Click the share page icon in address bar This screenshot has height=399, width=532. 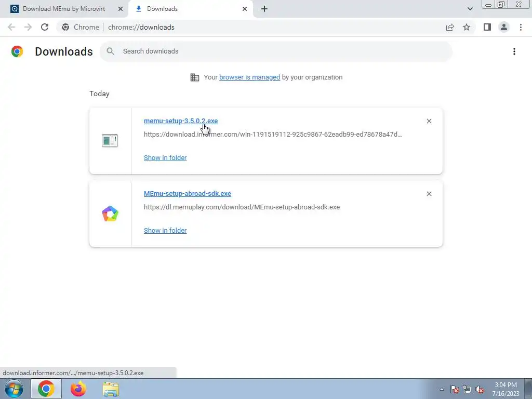pyautogui.click(x=450, y=27)
